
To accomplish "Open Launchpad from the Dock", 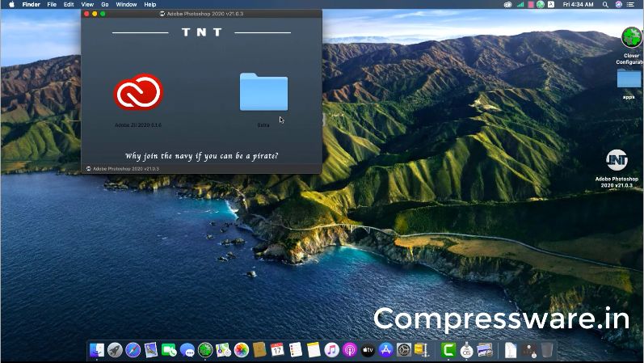I will 115,350.
